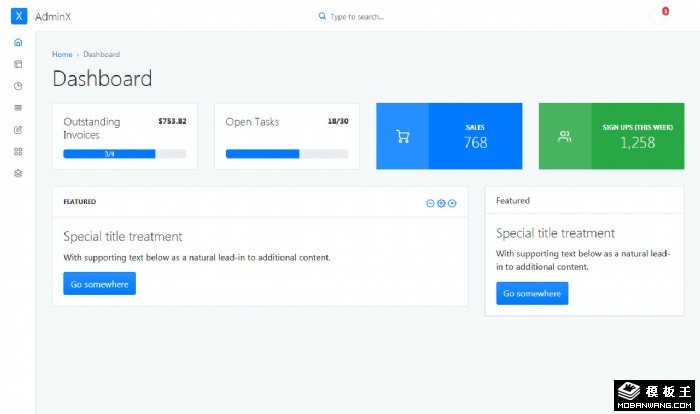Click the shopping cart Sales icon
The image size is (700, 414).
tap(402, 136)
